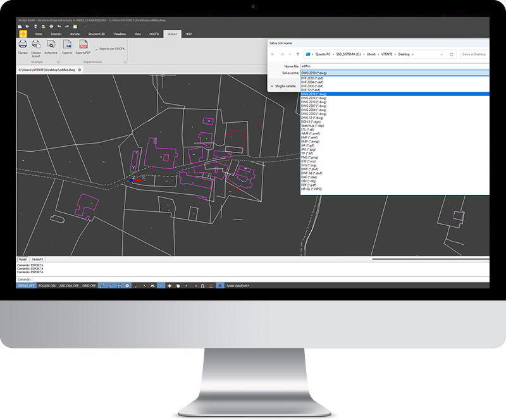Screen dimensions: 506x420
Task: Enable the GRID display toggle
Action: point(87,285)
